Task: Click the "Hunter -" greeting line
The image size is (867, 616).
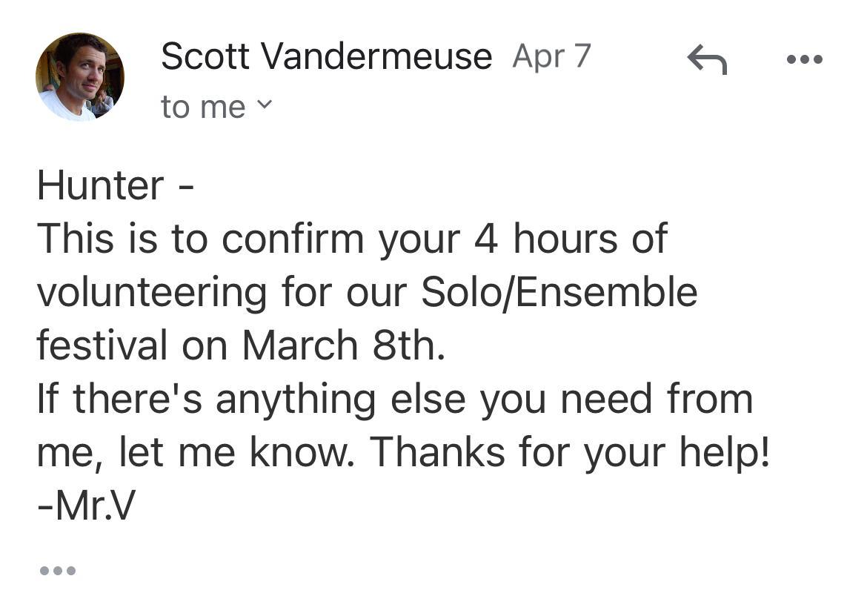Action: 116,185
